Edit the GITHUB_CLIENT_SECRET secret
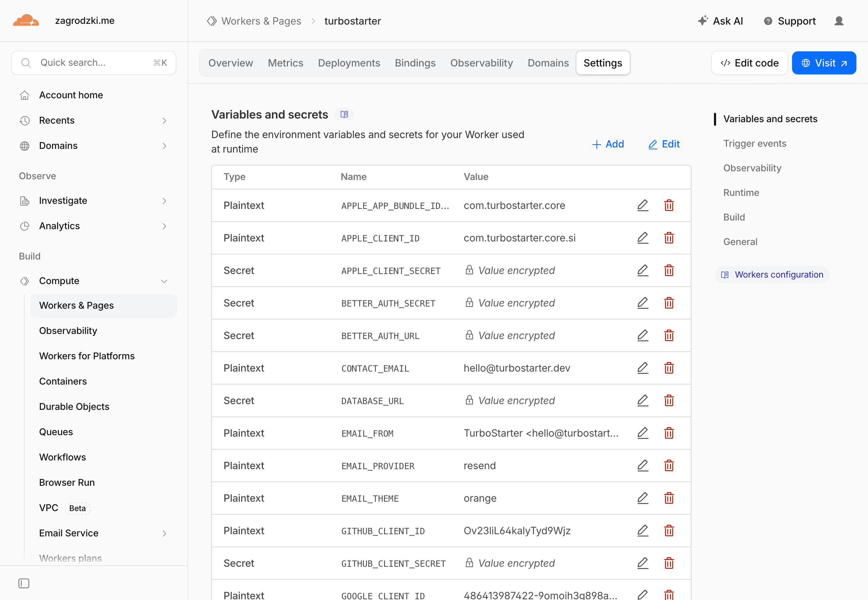 [643, 563]
